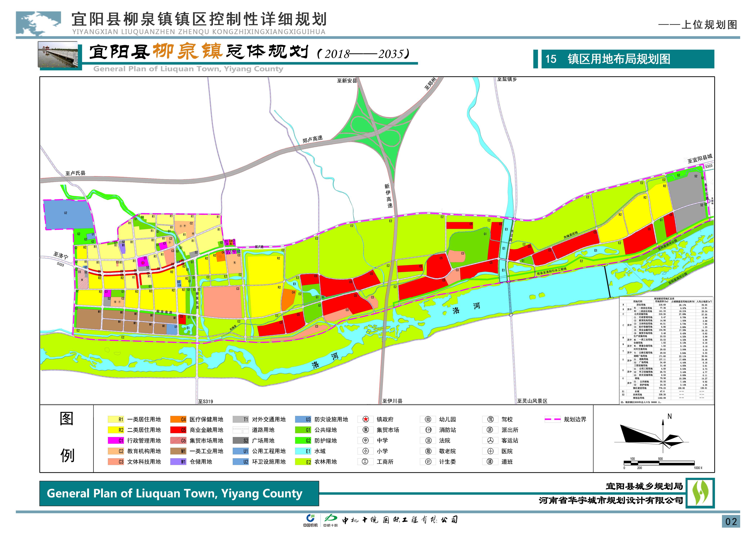
Task: Click the 郑卢高速 road label
Action: (313, 139)
